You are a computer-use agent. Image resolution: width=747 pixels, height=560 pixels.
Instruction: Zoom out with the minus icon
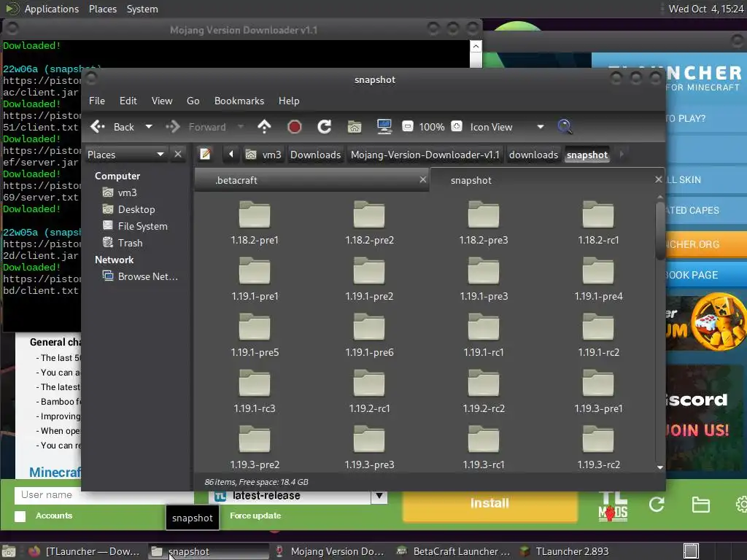pyautogui.click(x=407, y=127)
